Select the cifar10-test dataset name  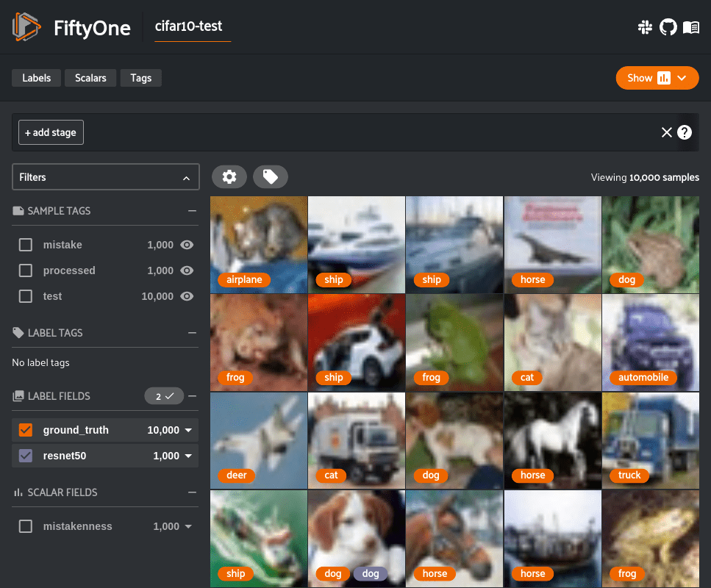coord(189,26)
